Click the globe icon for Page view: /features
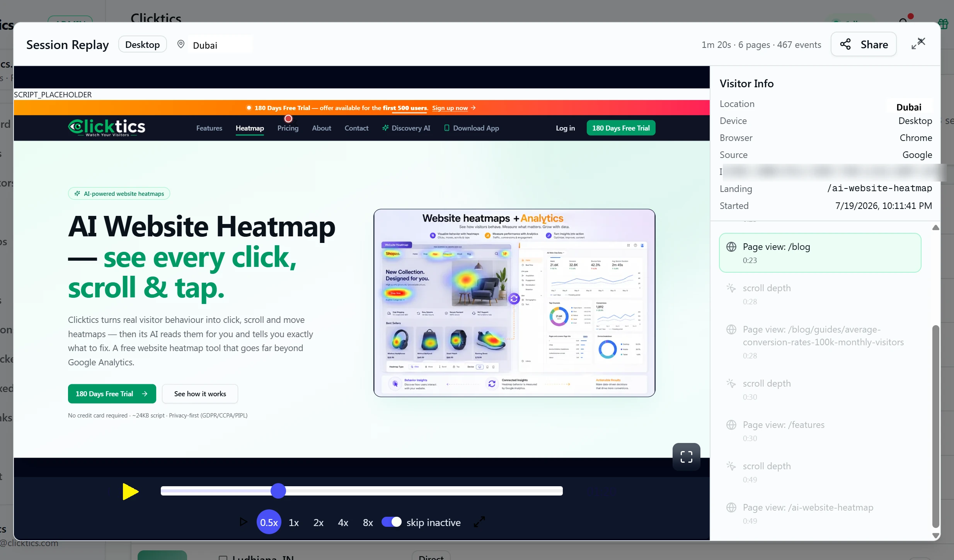This screenshot has width=954, height=560. (x=731, y=424)
